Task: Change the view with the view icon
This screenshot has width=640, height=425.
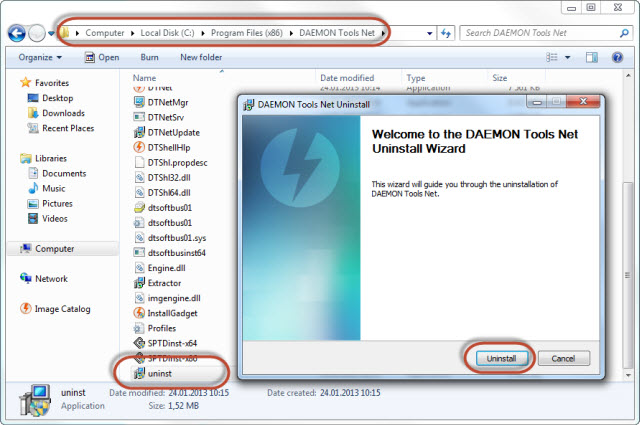Action: [552, 58]
